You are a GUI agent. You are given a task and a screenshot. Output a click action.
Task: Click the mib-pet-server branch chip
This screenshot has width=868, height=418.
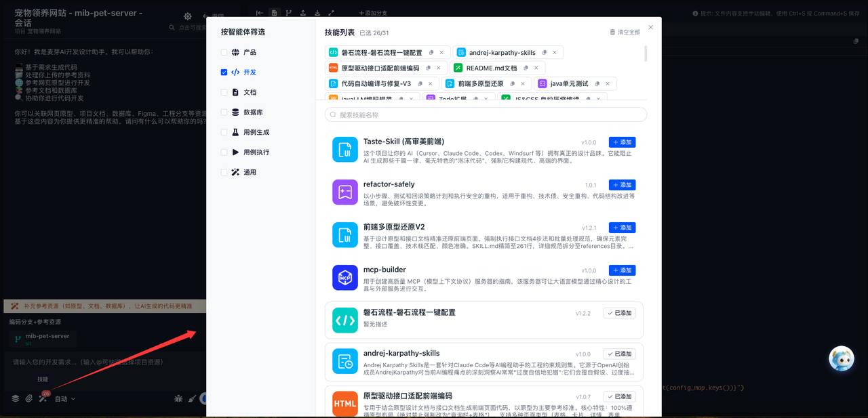43,339
